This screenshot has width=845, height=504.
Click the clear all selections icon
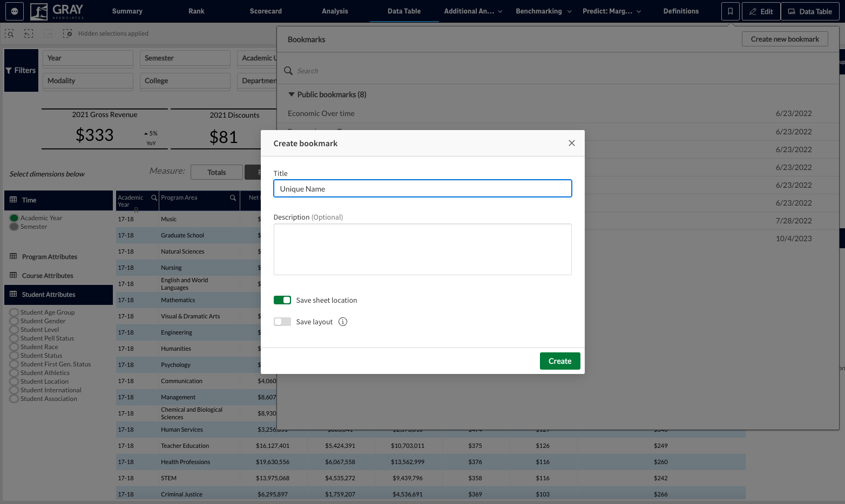point(67,33)
